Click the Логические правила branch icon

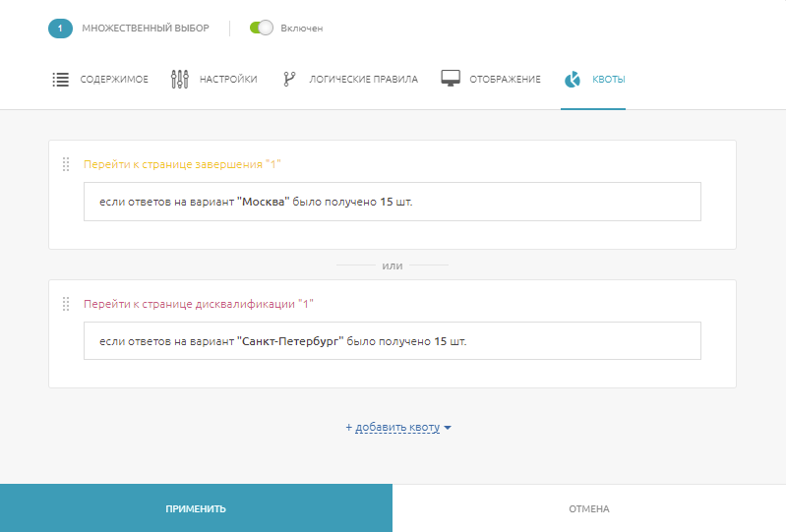[x=289, y=79]
